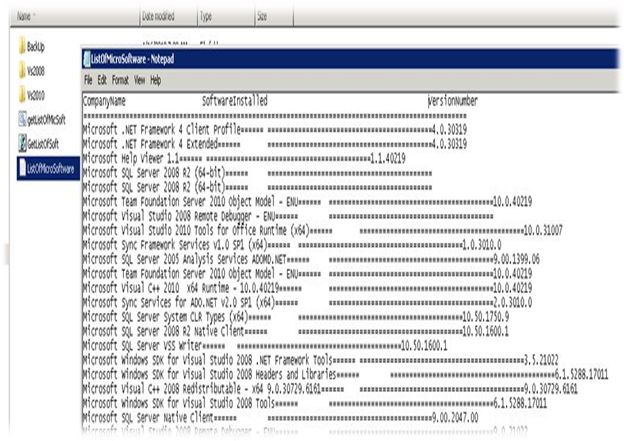
Task: Click the Windows SDK for Visual Studio 2008 Tools line
Action: [x=315, y=403]
